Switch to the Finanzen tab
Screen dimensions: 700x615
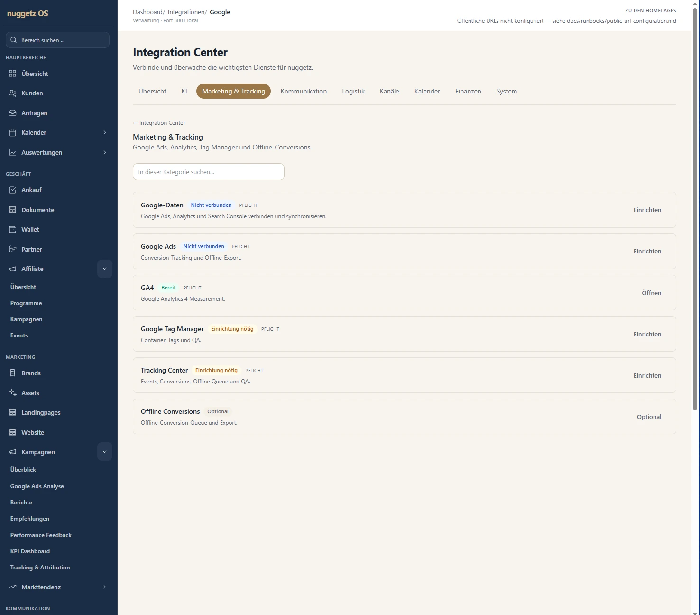tap(468, 91)
